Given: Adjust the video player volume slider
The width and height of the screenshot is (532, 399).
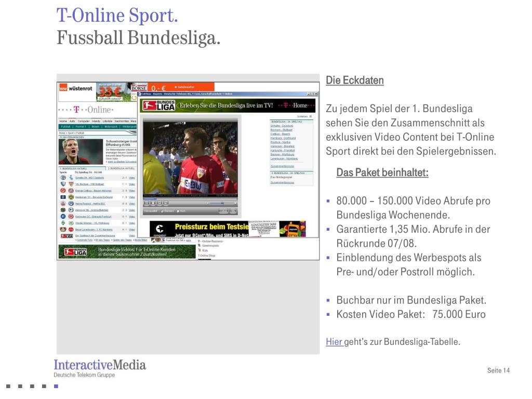Looking at the screenshot, I should point(222,203).
